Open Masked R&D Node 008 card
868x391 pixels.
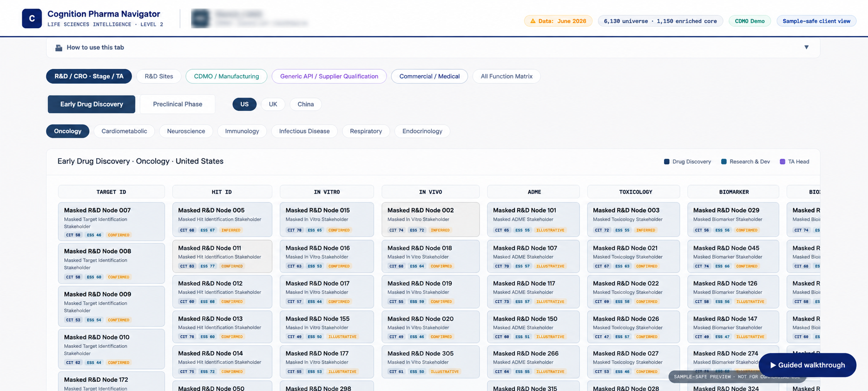tap(112, 263)
